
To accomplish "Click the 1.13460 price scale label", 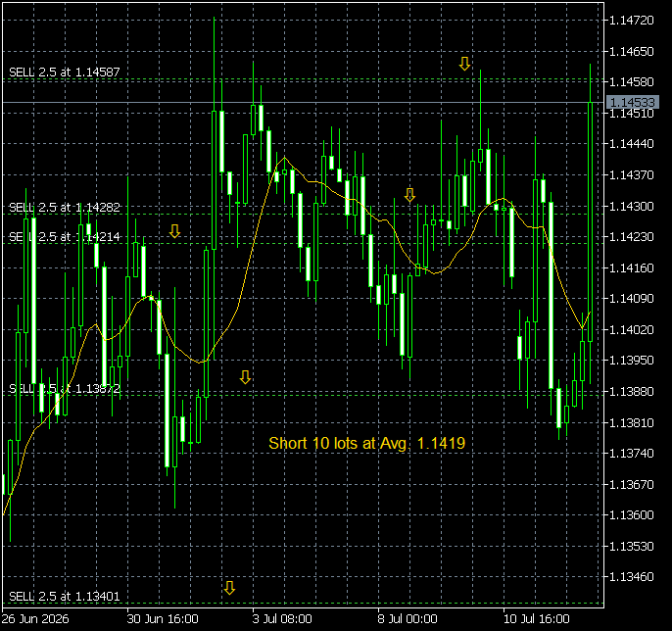I will (x=631, y=576).
